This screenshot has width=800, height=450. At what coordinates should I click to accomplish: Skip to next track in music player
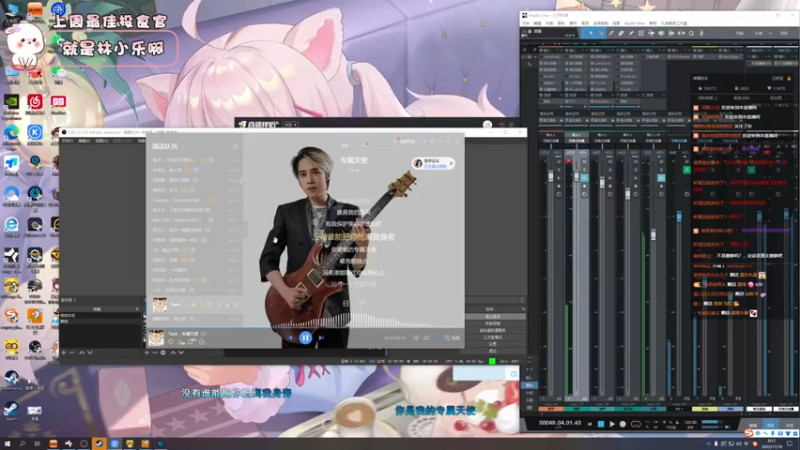tap(321, 338)
